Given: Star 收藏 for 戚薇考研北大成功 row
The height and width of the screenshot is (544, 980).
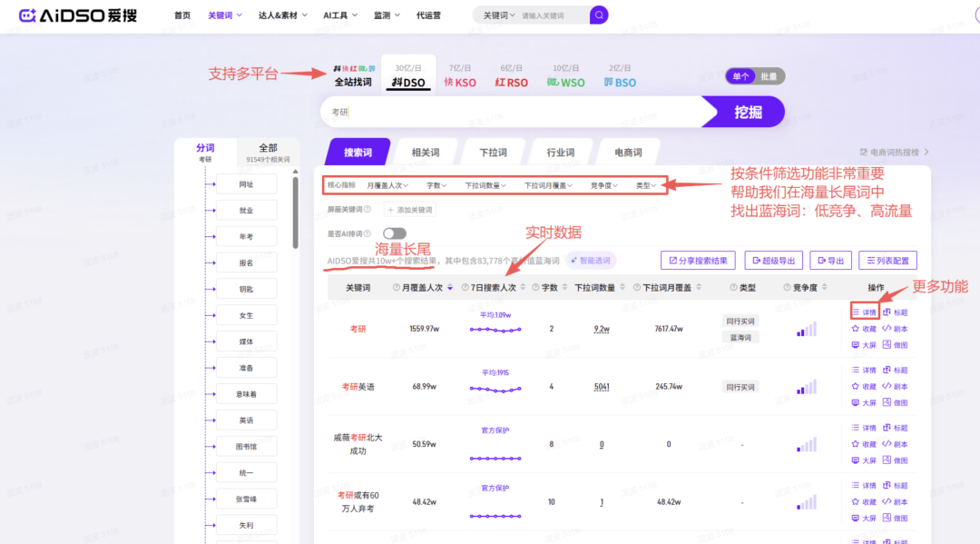Looking at the screenshot, I should coord(864,444).
